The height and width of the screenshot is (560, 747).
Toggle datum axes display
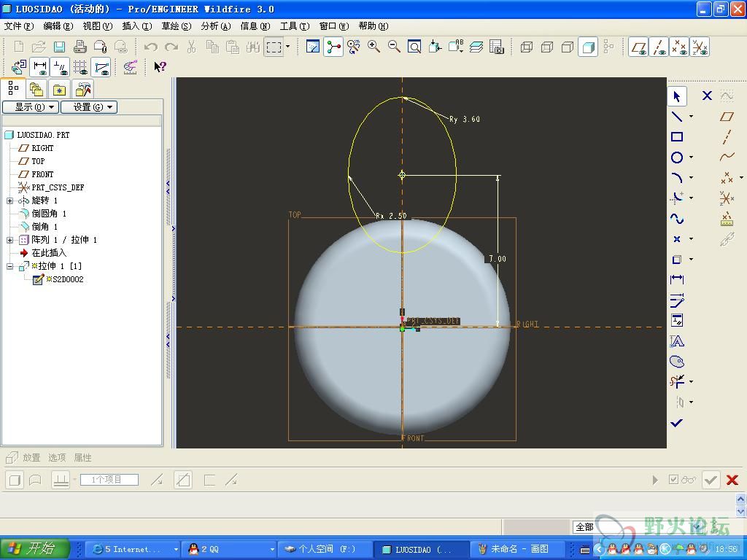[x=659, y=47]
